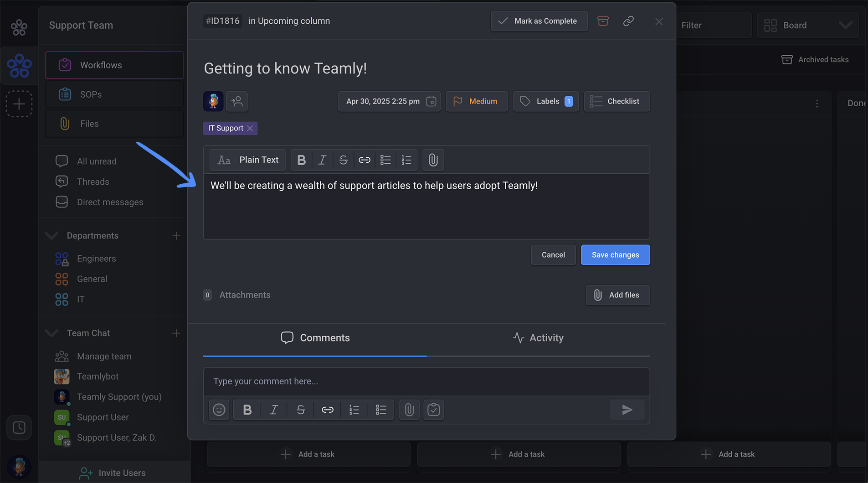Open the user profile avatar at bottom left
Image resolution: width=868 pixels, height=483 pixels.
(x=19, y=467)
